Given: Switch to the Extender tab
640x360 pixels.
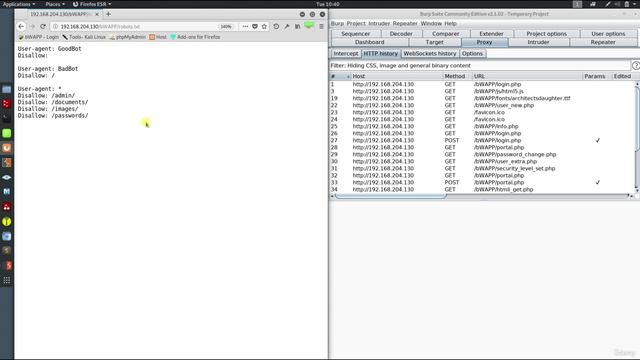Looking at the screenshot, I should point(491,33).
